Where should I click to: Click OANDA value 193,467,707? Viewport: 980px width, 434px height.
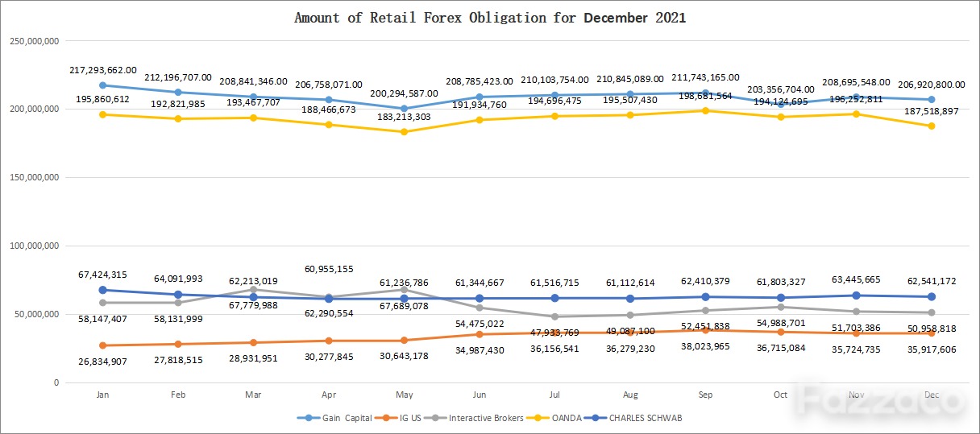pyautogui.click(x=253, y=103)
